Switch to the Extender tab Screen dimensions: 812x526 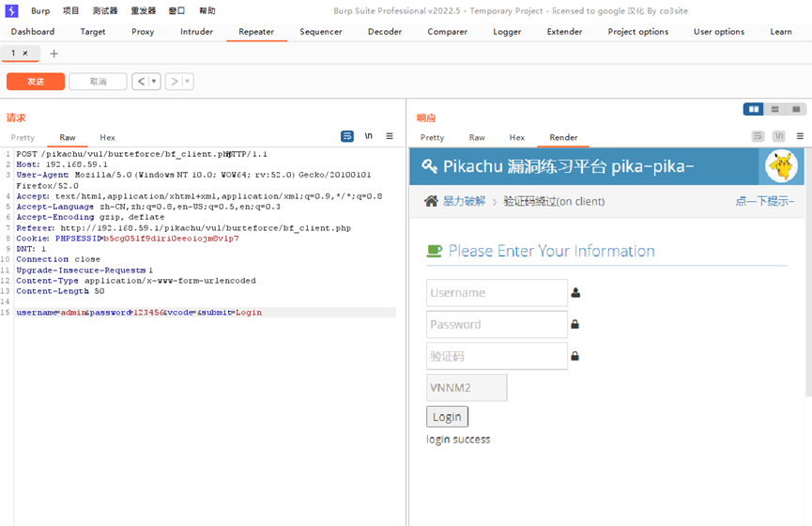[564, 32]
